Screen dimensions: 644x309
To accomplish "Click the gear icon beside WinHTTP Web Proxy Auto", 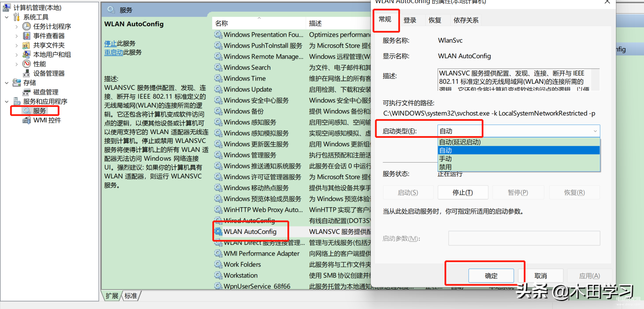I will point(218,210).
